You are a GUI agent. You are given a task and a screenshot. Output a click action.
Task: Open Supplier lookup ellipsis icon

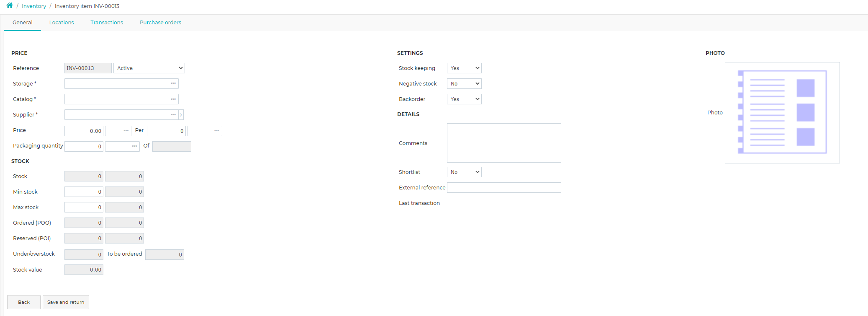pos(173,114)
